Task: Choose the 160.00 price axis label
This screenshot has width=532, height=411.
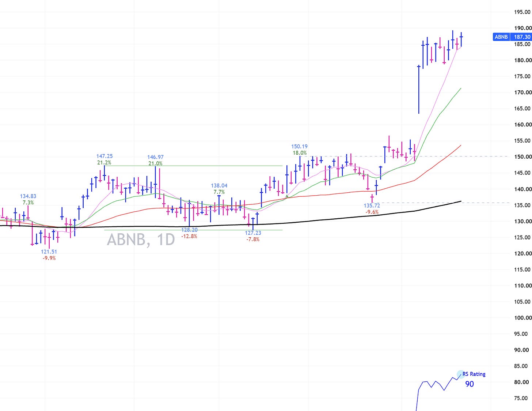Action: (522, 125)
